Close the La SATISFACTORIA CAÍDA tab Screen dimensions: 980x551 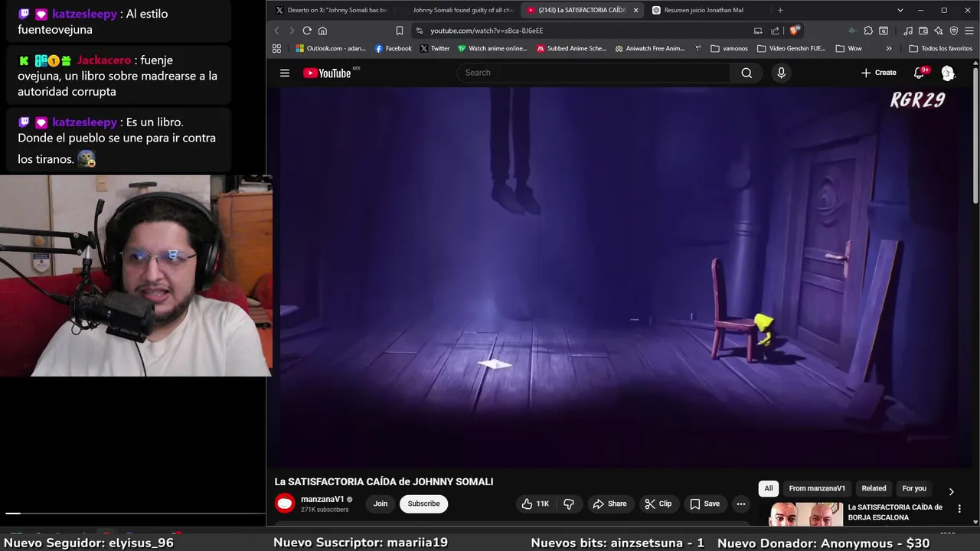[635, 10]
